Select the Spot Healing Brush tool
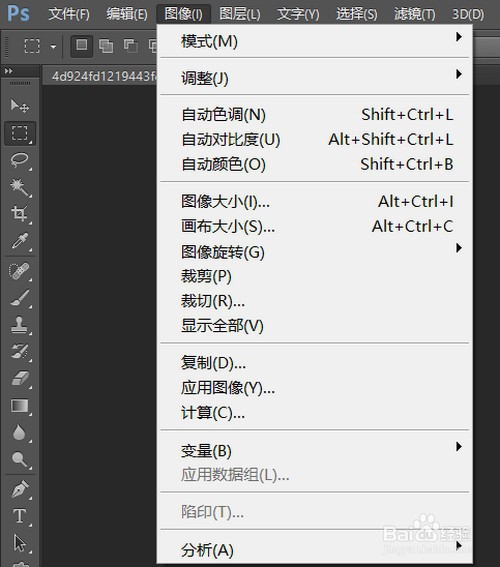Screen dimensions: 500x567 [x=20, y=271]
